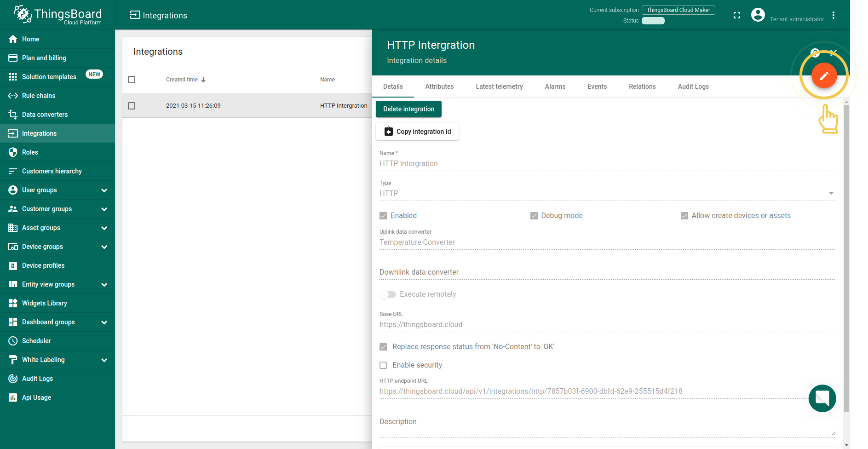The width and height of the screenshot is (868, 449).
Task: Click ThingsBoard Cloud Maker subscription badge
Action: [x=678, y=10]
